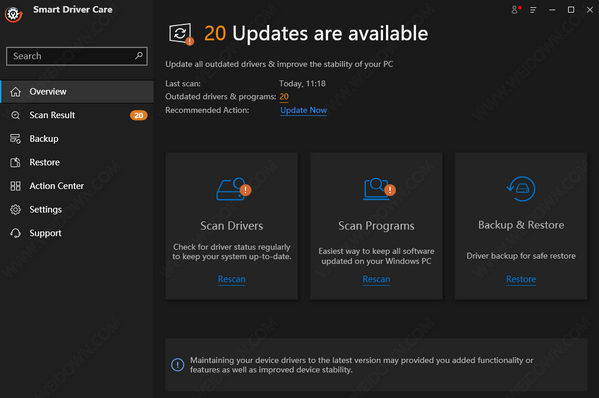The height and width of the screenshot is (398, 599).
Task: Click the 'Recommended Action:' label
Action: 207,110
